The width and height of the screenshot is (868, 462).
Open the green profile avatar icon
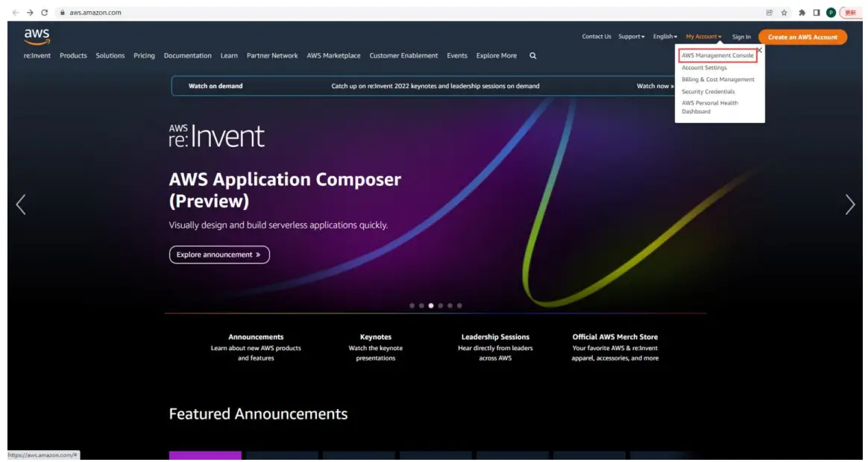pos(831,13)
